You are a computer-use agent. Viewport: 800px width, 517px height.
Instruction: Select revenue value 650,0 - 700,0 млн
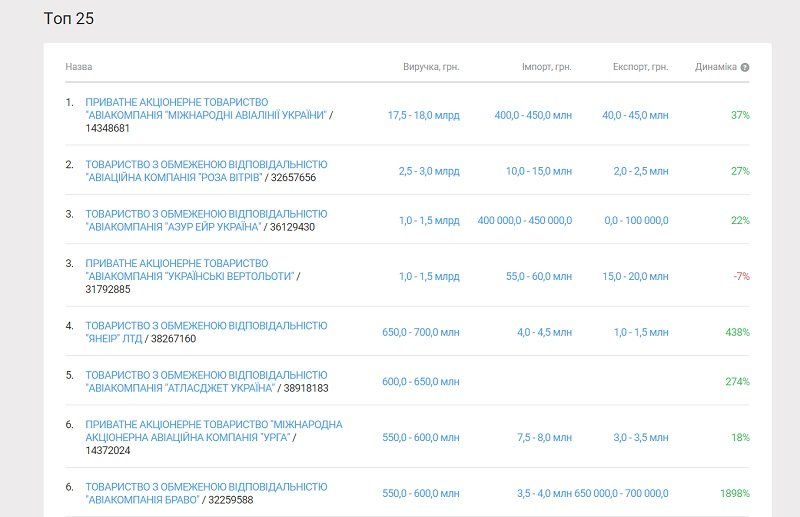[421, 332]
